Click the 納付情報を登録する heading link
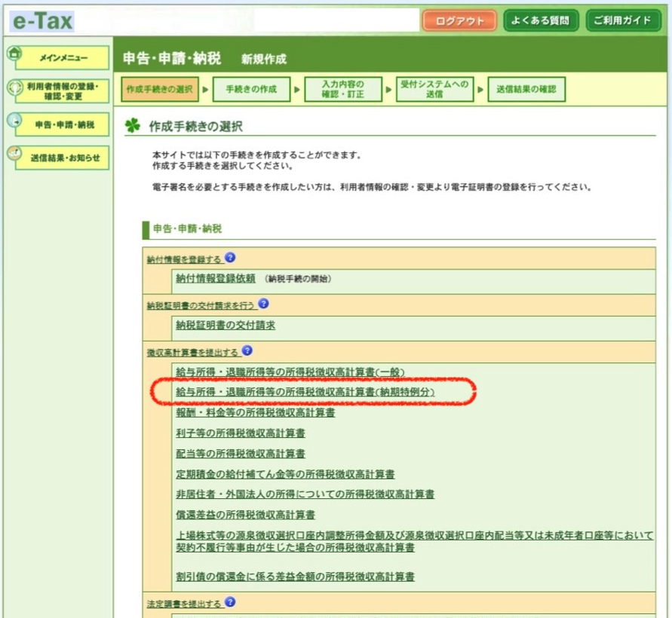This screenshot has height=618, width=672. (184, 259)
